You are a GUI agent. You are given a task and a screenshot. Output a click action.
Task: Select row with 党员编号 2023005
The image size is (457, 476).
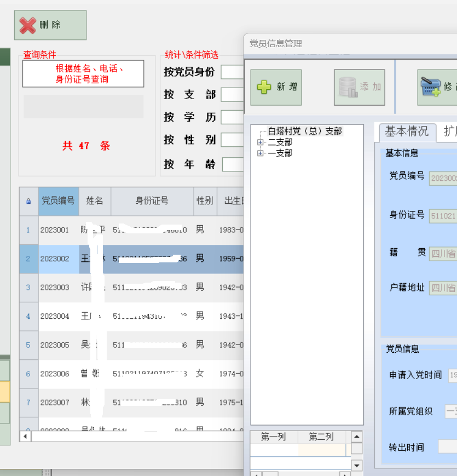(55, 345)
